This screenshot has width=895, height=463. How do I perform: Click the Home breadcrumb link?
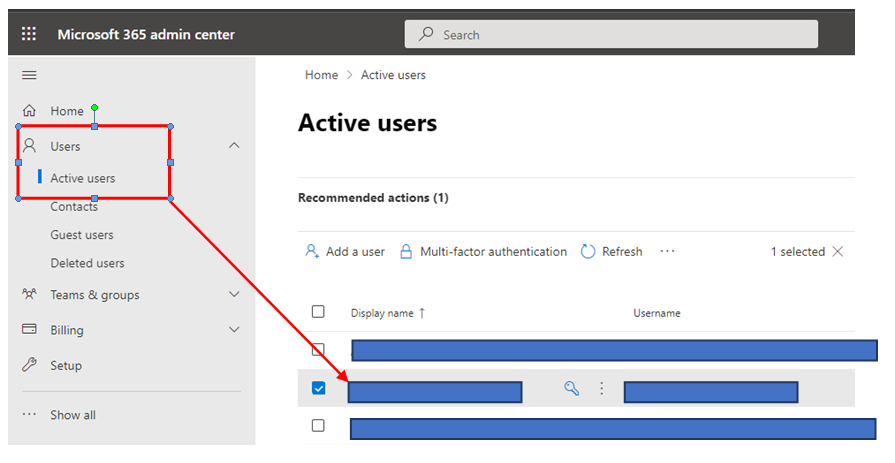click(x=321, y=75)
